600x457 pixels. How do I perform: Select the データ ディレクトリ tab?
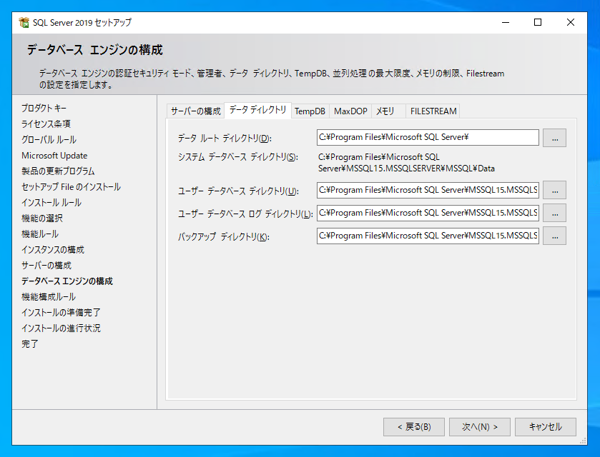pos(258,110)
